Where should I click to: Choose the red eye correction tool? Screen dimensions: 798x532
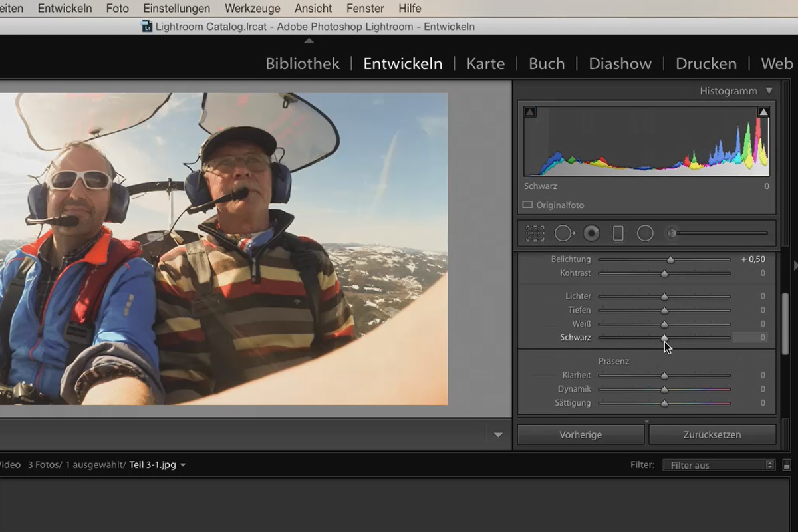[591, 233]
